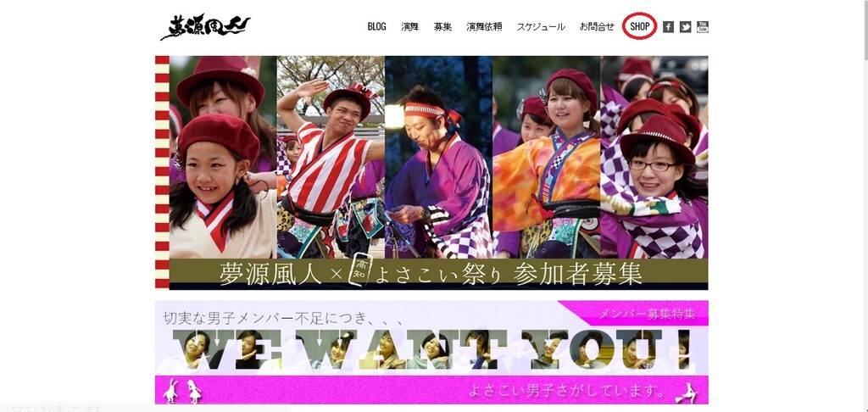The height and width of the screenshot is (412, 868).
Task: Open the スケジュール menu item
Action: coord(541,26)
